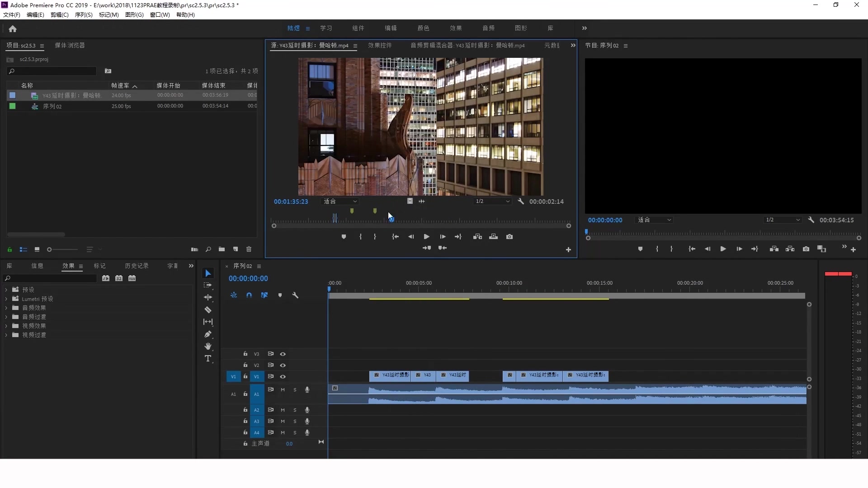Hide video track V2 with eye icon
The width and height of the screenshot is (868, 488).
[283, 365]
